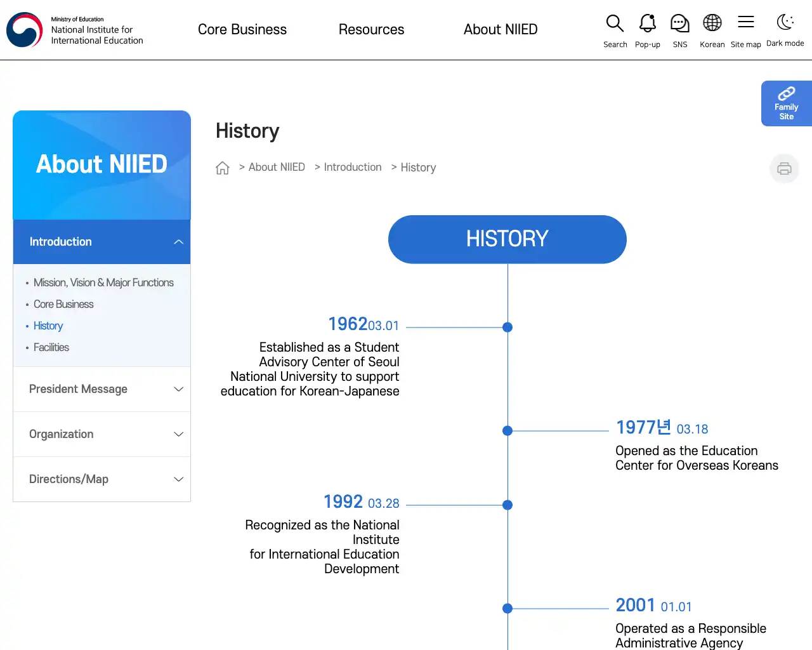Expand the Organization section chevron
The height and width of the screenshot is (650, 812).
tap(178, 434)
